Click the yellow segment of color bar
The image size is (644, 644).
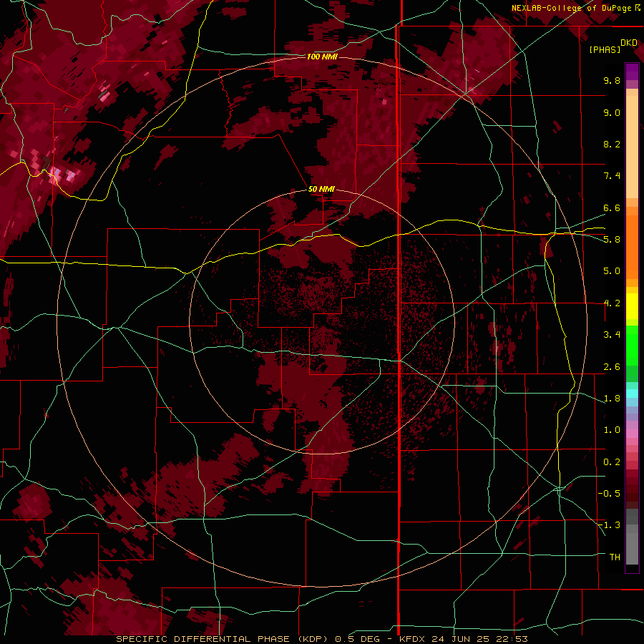(632, 306)
